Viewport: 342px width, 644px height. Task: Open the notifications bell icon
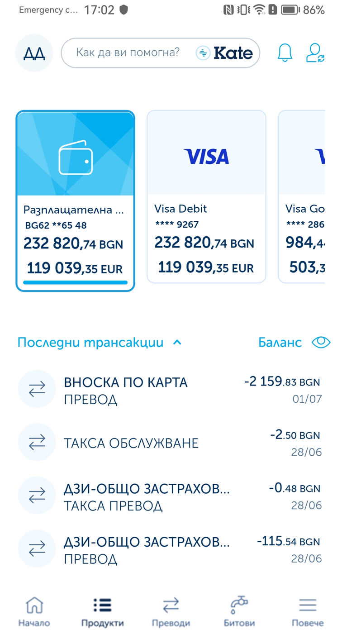pyautogui.click(x=285, y=53)
